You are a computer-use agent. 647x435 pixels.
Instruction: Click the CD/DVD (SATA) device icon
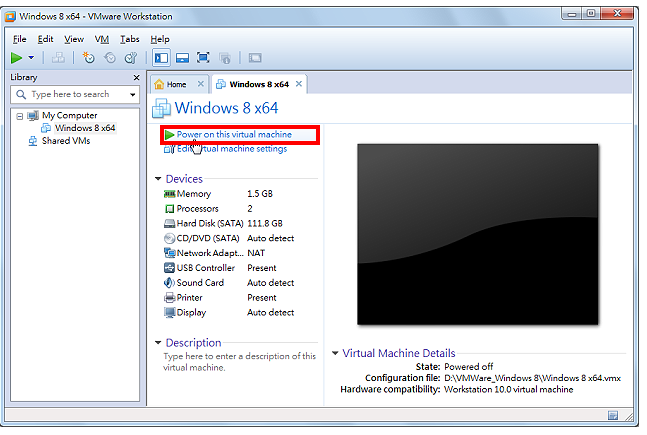click(170, 238)
